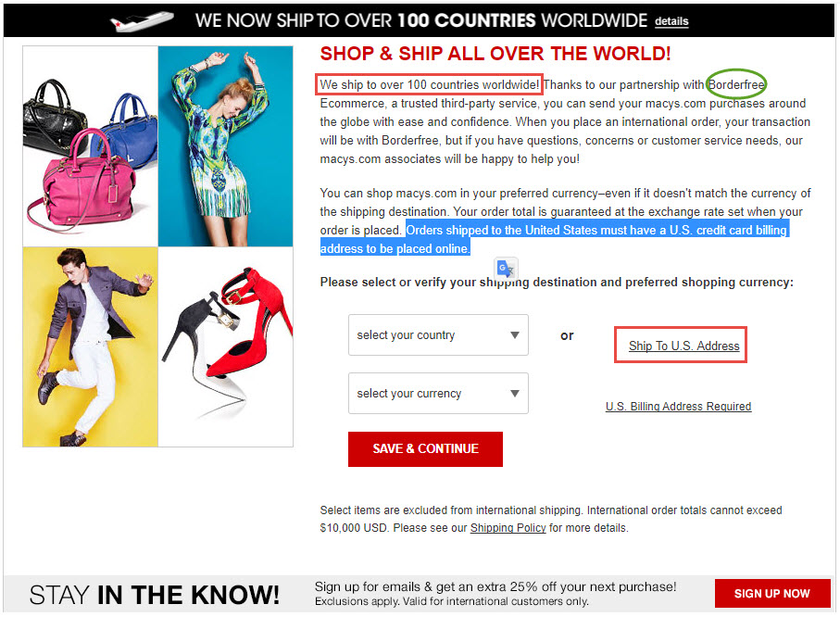The image size is (840, 617).
Task: Click the highlighted U.S. credit card billing text
Action: tap(555, 239)
